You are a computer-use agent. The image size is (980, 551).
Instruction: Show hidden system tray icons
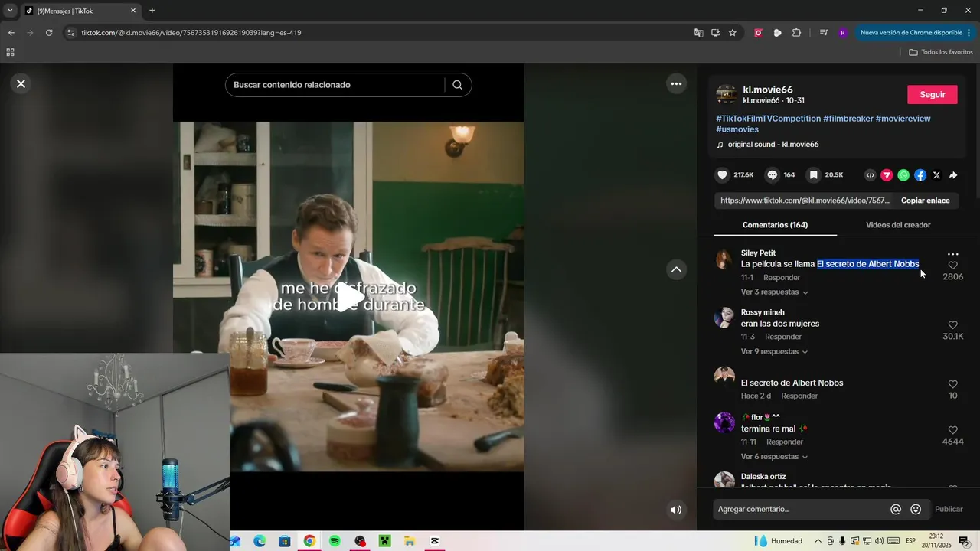coord(818,541)
